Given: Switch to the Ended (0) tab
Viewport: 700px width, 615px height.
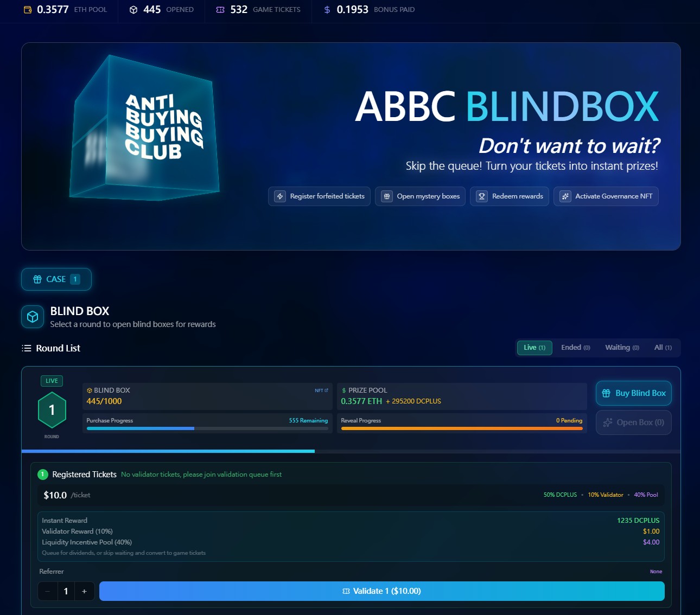Looking at the screenshot, I should click(575, 348).
